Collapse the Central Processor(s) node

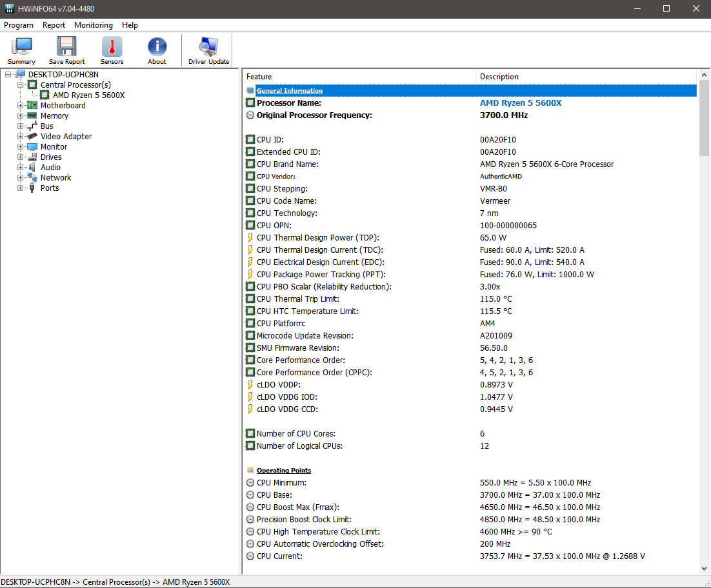[x=20, y=84]
